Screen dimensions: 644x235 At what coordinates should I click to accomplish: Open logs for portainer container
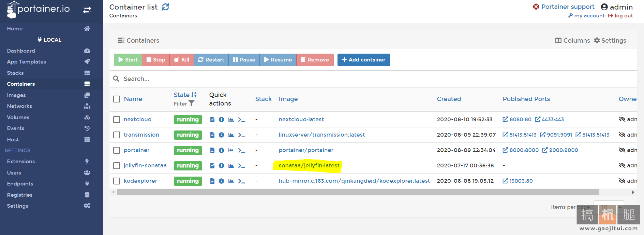coord(212,150)
